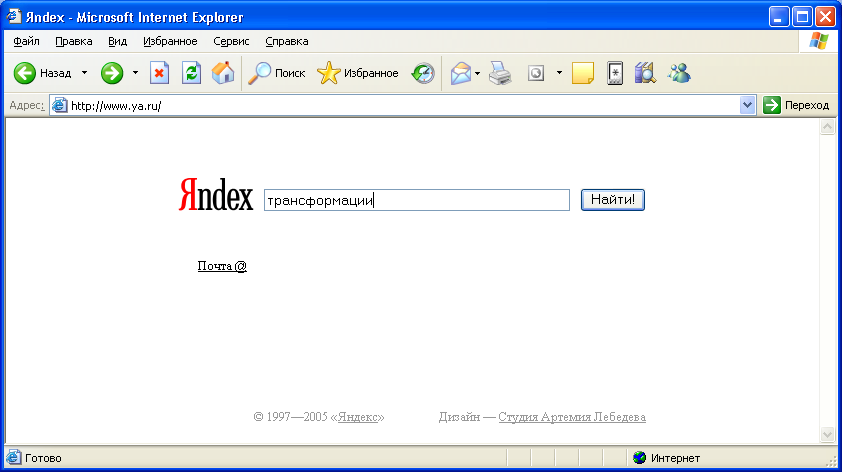Click the scrollbar up arrow
Image resolution: width=842 pixels, height=472 pixels.
[x=828, y=127]
